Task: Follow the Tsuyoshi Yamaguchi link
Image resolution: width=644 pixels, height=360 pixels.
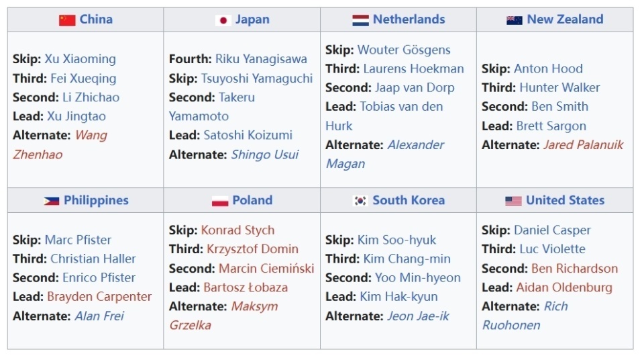Action: 257,79
